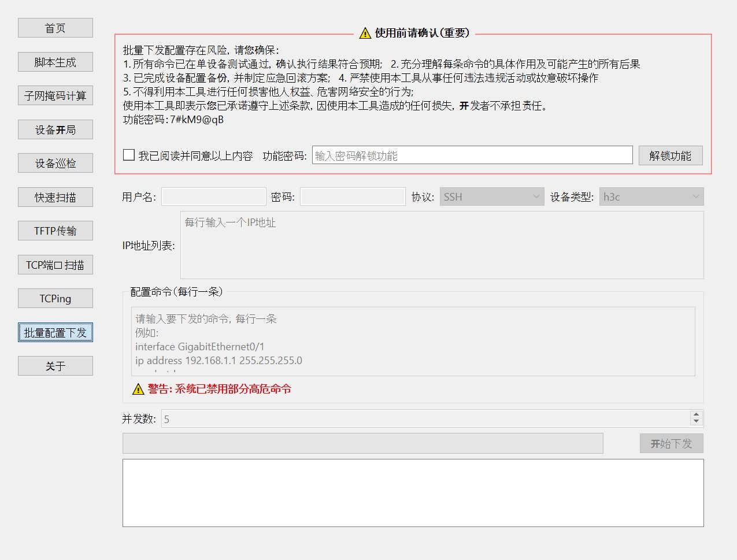
Task: Click the 密码 input field
Action: 353,196
